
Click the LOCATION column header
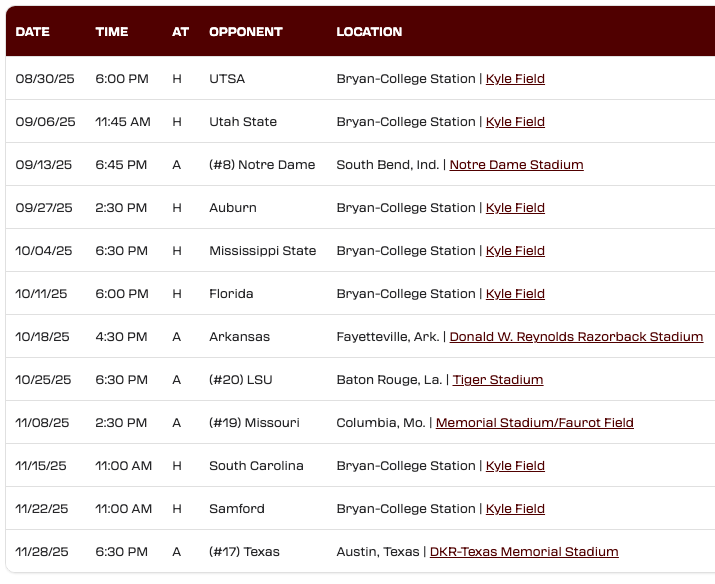click(369, 31)
